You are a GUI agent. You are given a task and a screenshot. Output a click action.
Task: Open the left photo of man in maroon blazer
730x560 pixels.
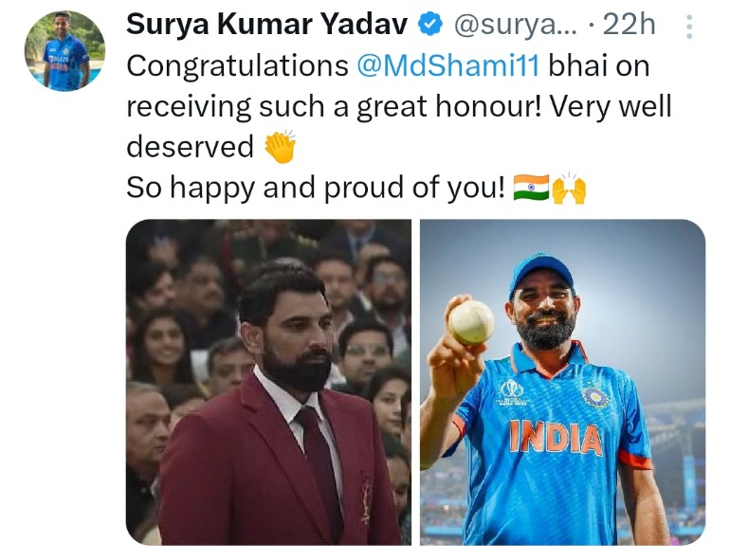[268, 382]
